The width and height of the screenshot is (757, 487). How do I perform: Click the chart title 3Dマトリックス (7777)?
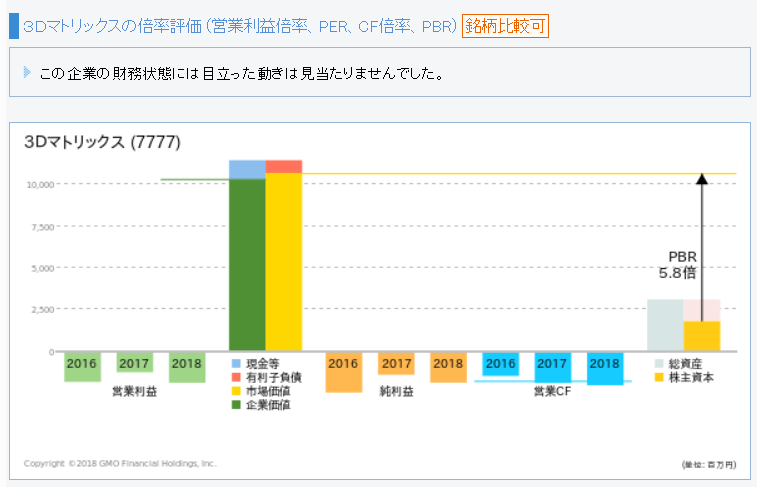(102, 142)
